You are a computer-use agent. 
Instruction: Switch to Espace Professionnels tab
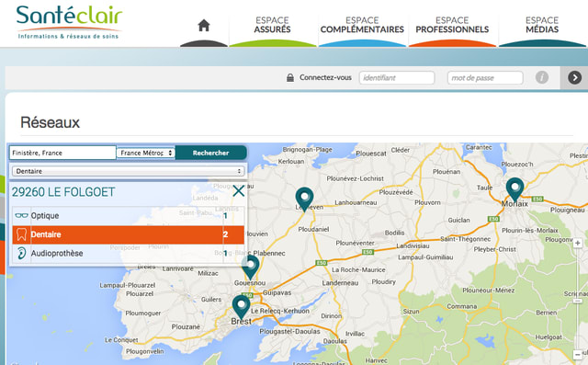(452, 26)
